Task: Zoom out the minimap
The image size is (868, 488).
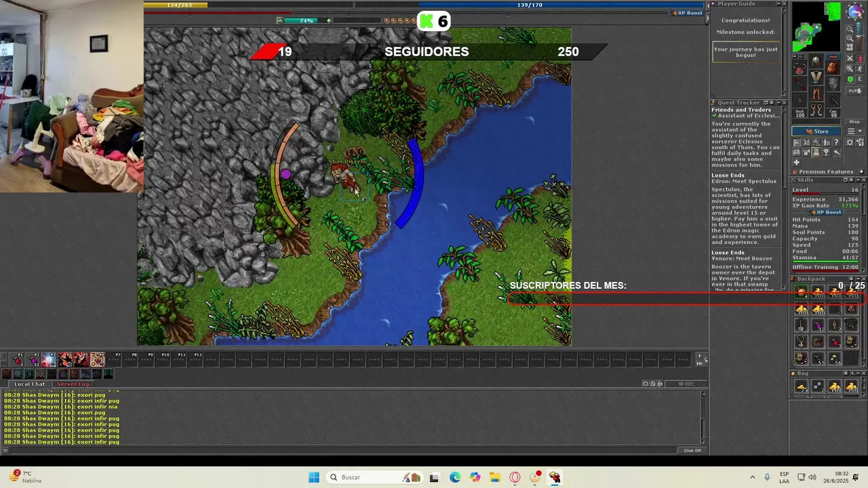Action: (x=850, y=29)
